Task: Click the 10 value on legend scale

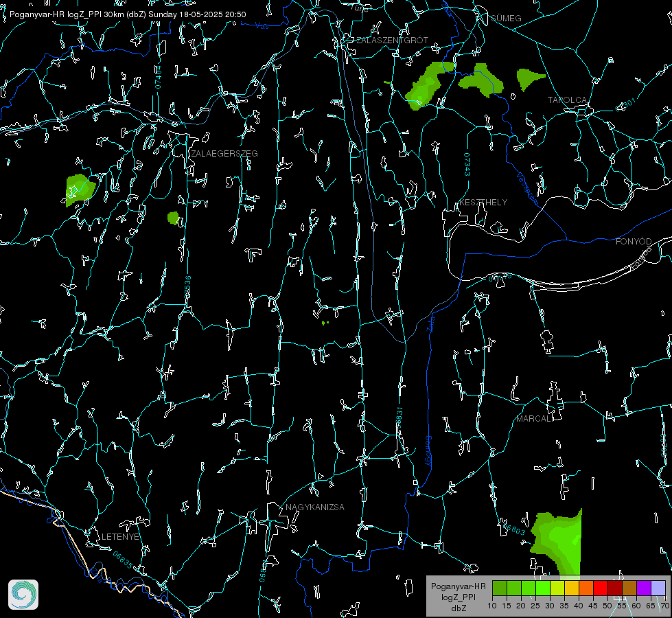Action: point(492,606)
